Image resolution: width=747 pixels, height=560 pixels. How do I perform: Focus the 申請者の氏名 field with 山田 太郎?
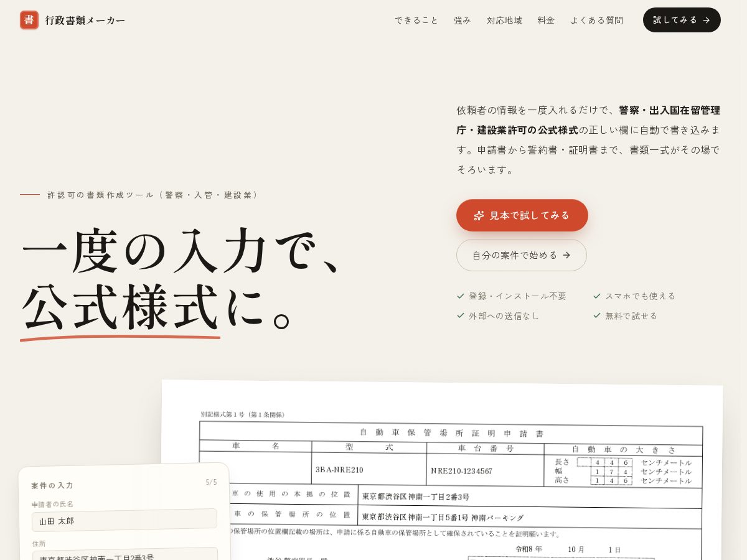tap(125, 520)
